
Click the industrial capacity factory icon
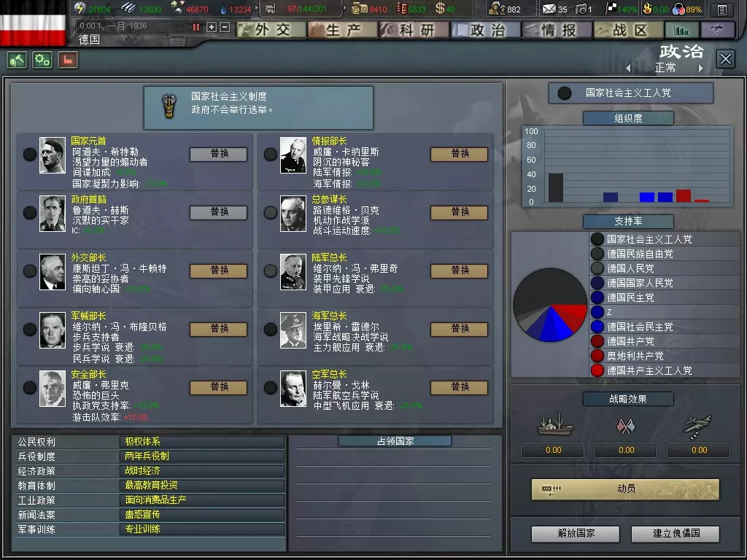click(x=270, y=9)
